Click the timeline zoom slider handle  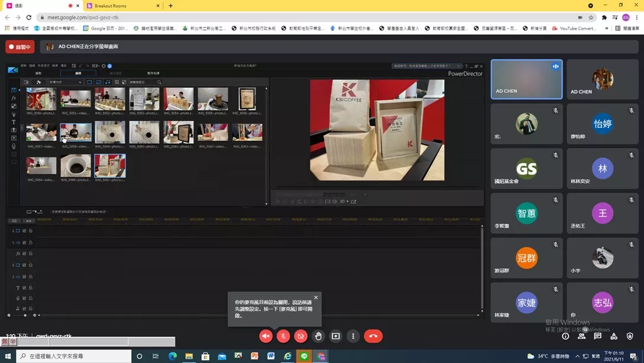[25, 315]
